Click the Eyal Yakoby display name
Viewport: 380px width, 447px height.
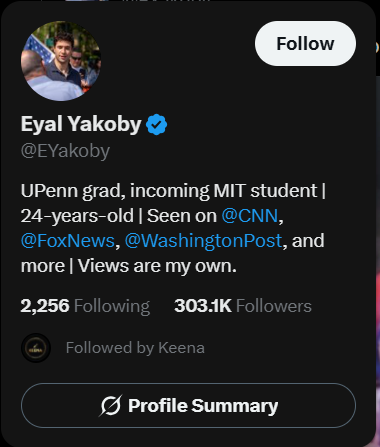point(81,124)
